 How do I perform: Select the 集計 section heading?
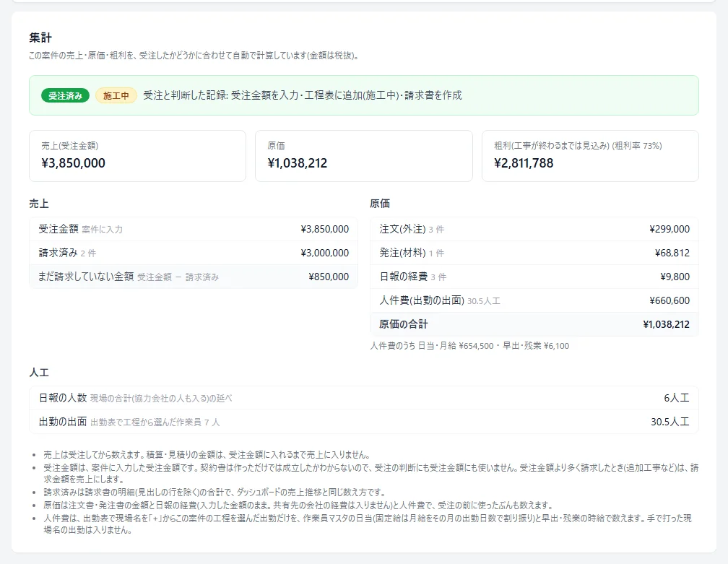[40, 38]
